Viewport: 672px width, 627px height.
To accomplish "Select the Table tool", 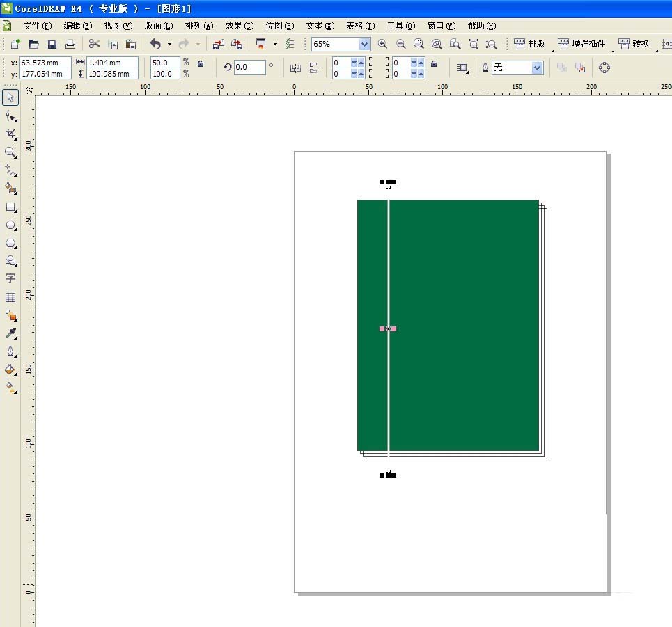I will (x=10, y=297).
